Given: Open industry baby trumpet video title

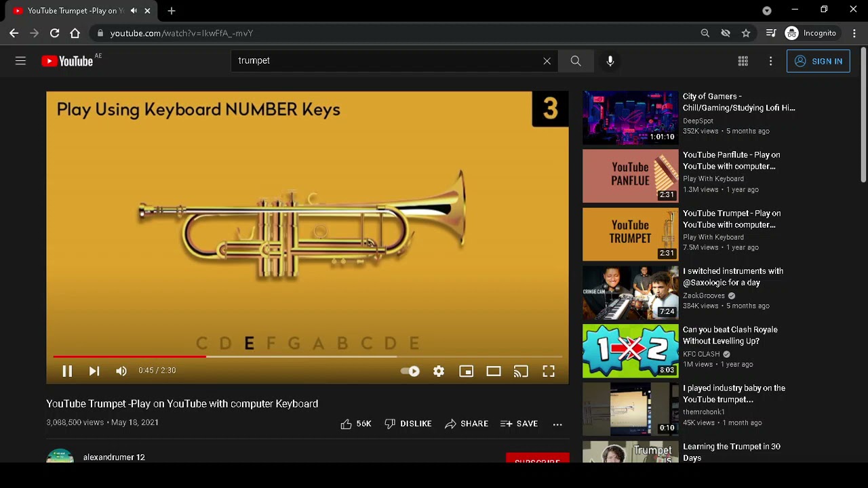Looking at the screenshot, I should pos(734,394).
